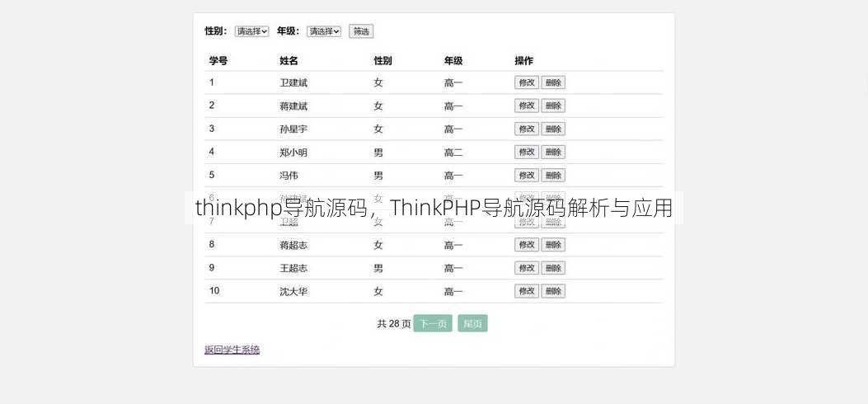Click the 年级 column header in table
Viewport: 868px width, 404px height.
tap(453, 61)
